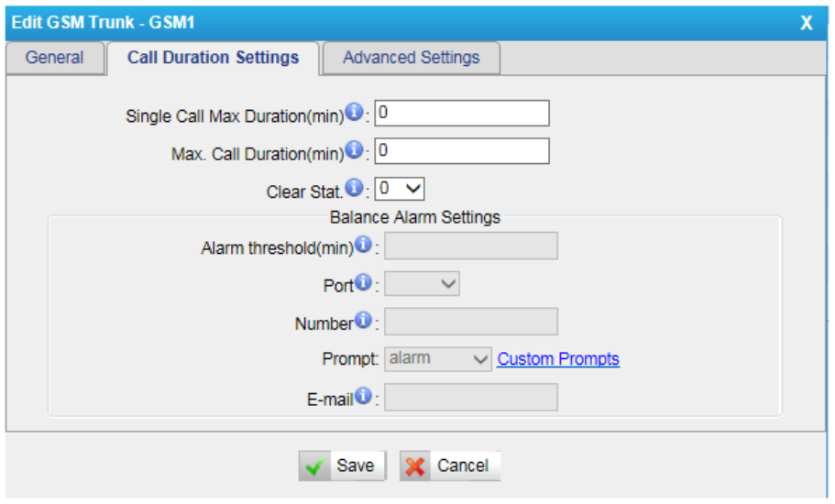The height and width of the screenshot is (504, 835).
Task: Click info icon next to Number label
Action: [x=362, y=322]
